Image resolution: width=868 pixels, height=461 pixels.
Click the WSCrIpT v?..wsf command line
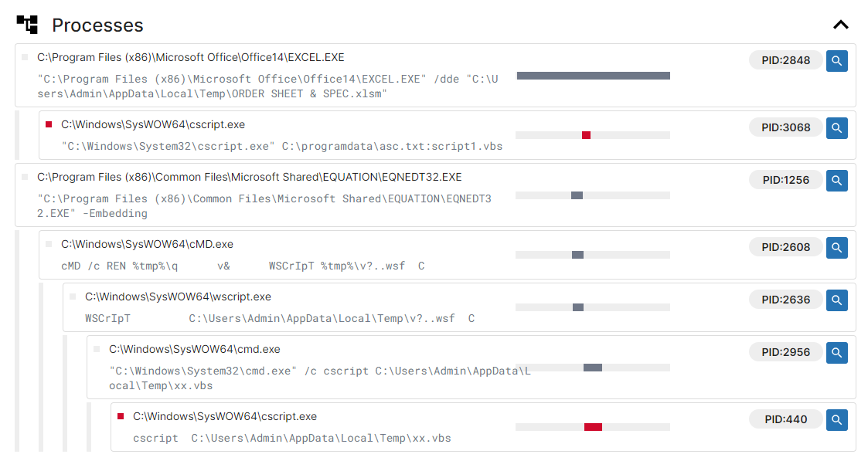[x=280, y=318]
